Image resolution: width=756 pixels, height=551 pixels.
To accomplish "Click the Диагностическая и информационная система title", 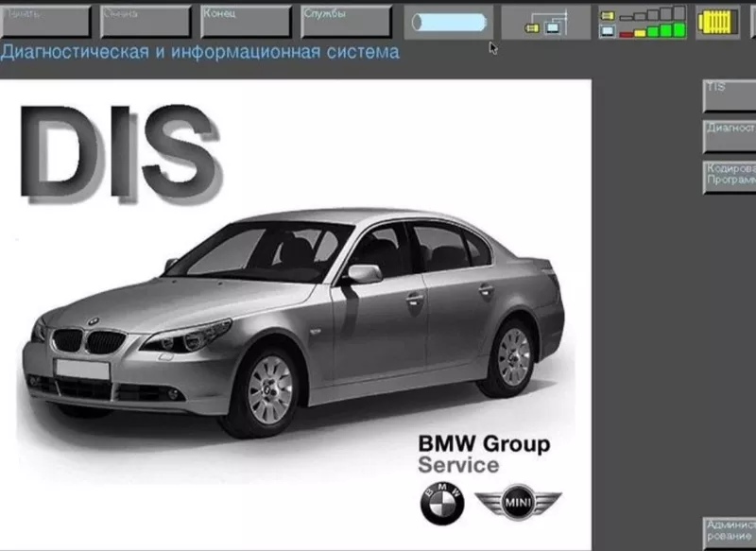I will click(x=199, y=52).
